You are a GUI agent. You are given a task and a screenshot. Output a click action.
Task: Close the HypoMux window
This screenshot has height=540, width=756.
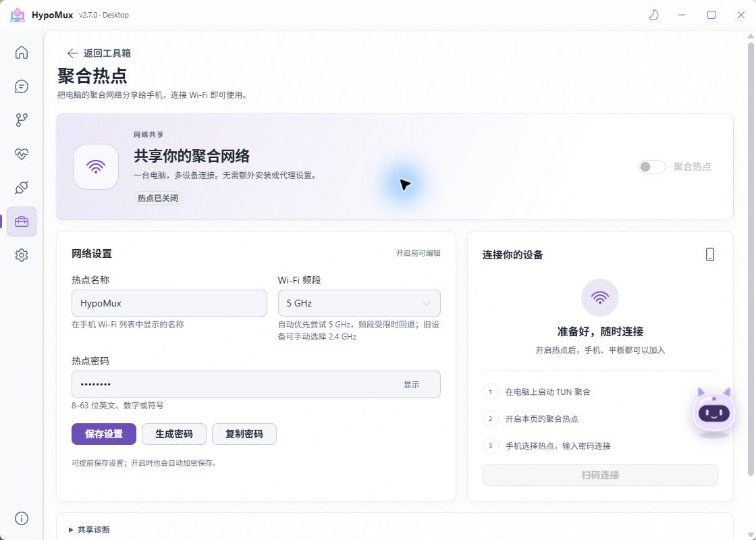(741, 15)
